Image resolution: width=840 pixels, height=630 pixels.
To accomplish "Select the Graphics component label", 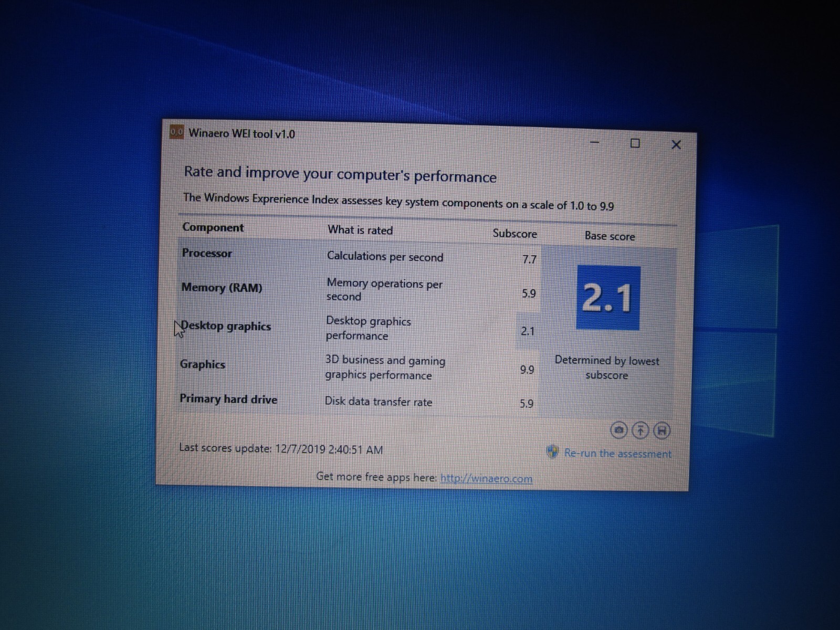I will point(203,364).
